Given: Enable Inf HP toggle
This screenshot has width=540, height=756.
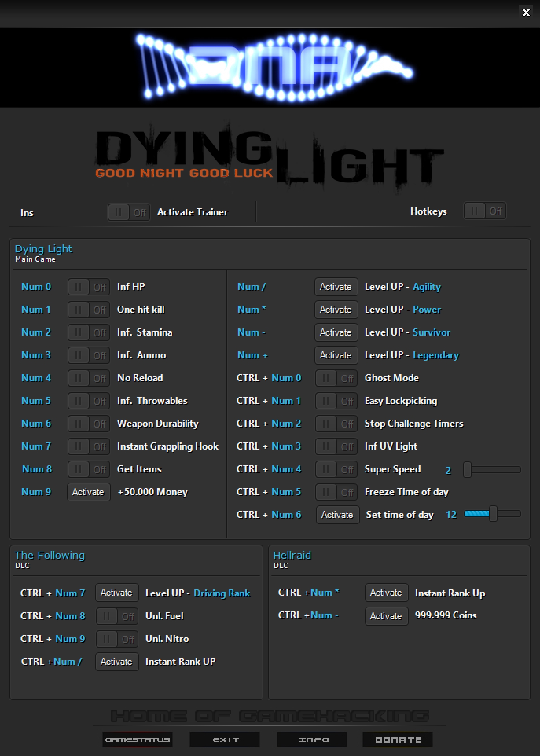Looking at the screenshot, I should pyautogui.click(x=89, y=287).
